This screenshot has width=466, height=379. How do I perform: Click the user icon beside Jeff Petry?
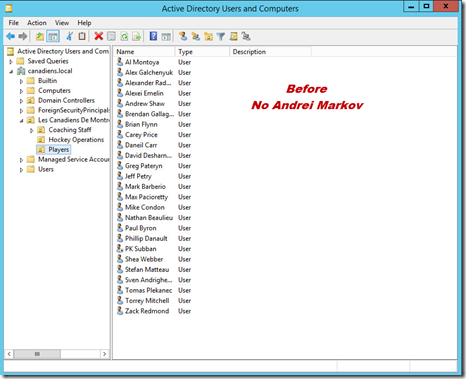pos(120,176)
